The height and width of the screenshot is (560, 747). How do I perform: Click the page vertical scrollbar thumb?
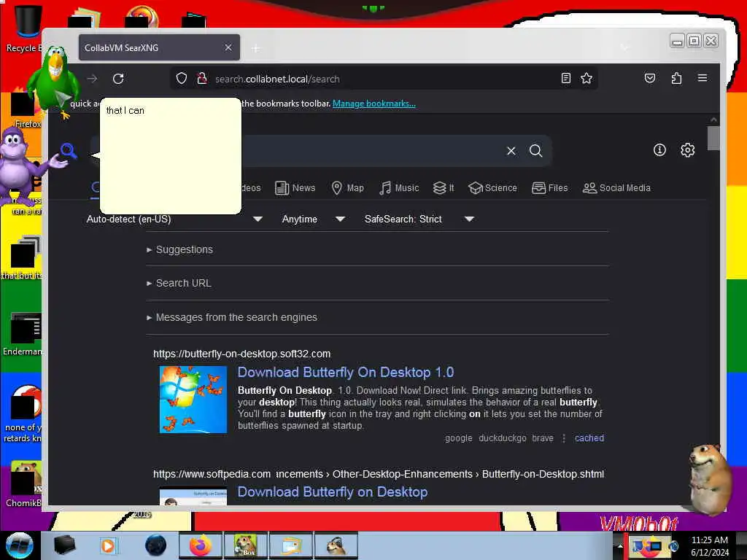(x=713, y=138)
